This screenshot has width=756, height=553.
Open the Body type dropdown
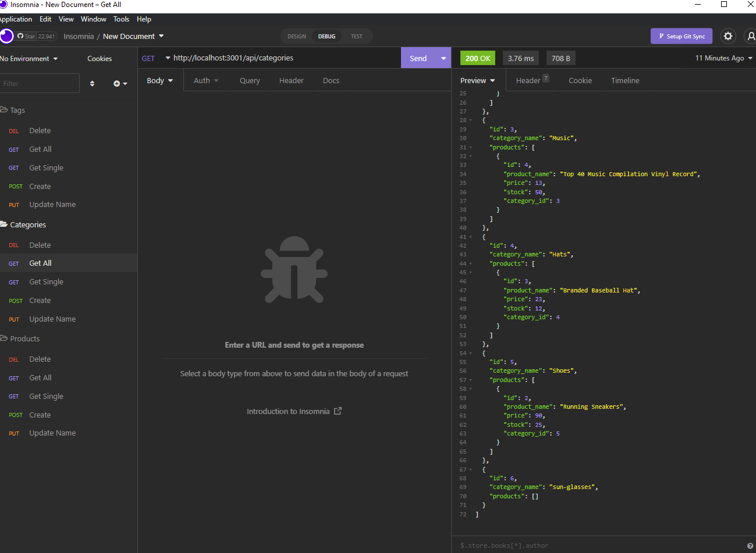160,81
